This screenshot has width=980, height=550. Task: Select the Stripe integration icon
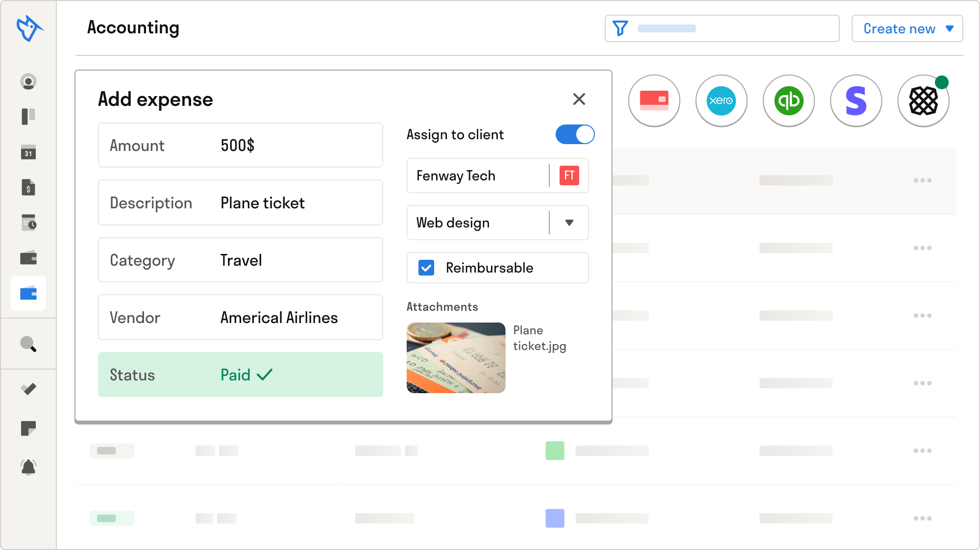click(x=856, y=100)
